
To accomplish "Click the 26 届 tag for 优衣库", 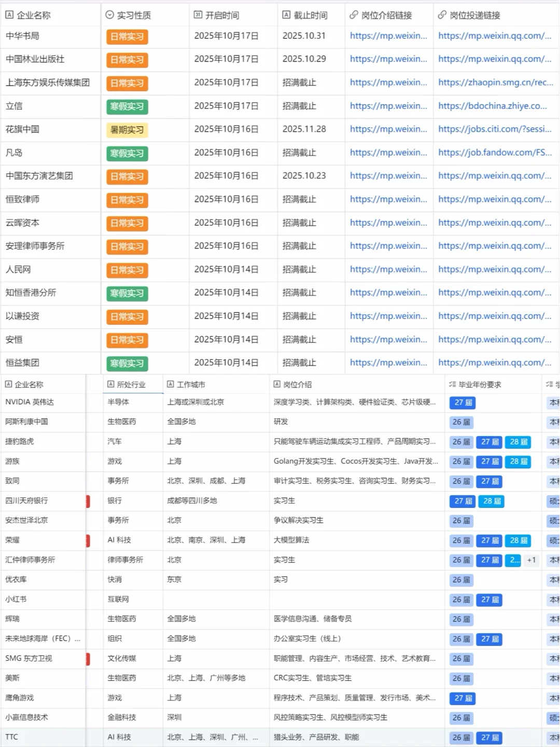I will [461, 580].
